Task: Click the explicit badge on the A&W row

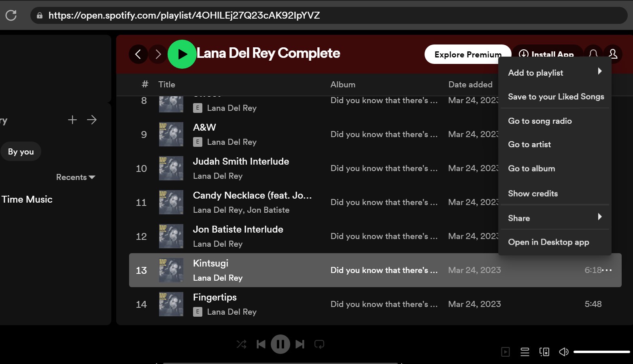Action: [198, 142]
